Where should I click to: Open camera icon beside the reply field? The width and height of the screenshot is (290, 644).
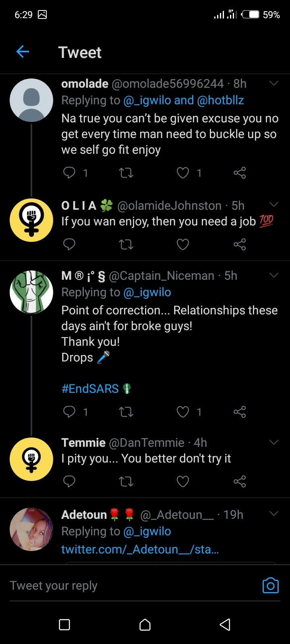click(x=270, y=586)
